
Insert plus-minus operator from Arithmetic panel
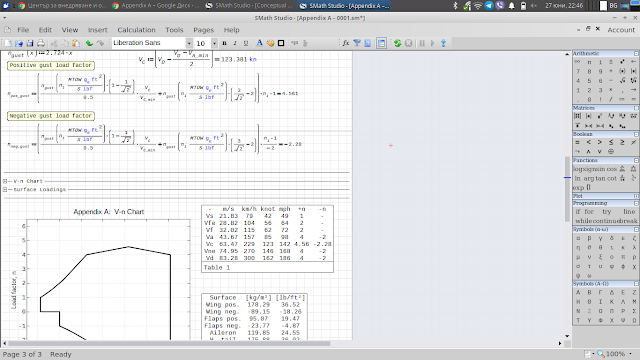click(x=611, y=62)
